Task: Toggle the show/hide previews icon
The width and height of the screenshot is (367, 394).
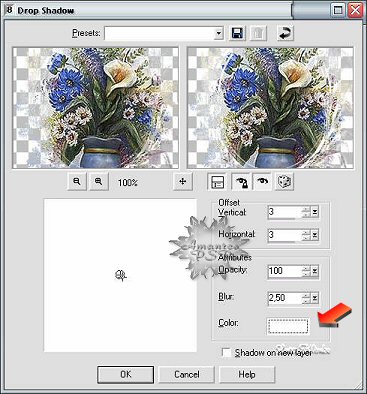Action: (x=217, y=182)
